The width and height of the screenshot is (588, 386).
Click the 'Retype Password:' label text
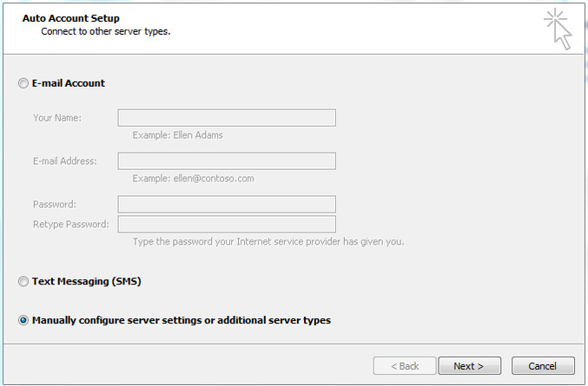pyautogui.click(x=71, y=225)
